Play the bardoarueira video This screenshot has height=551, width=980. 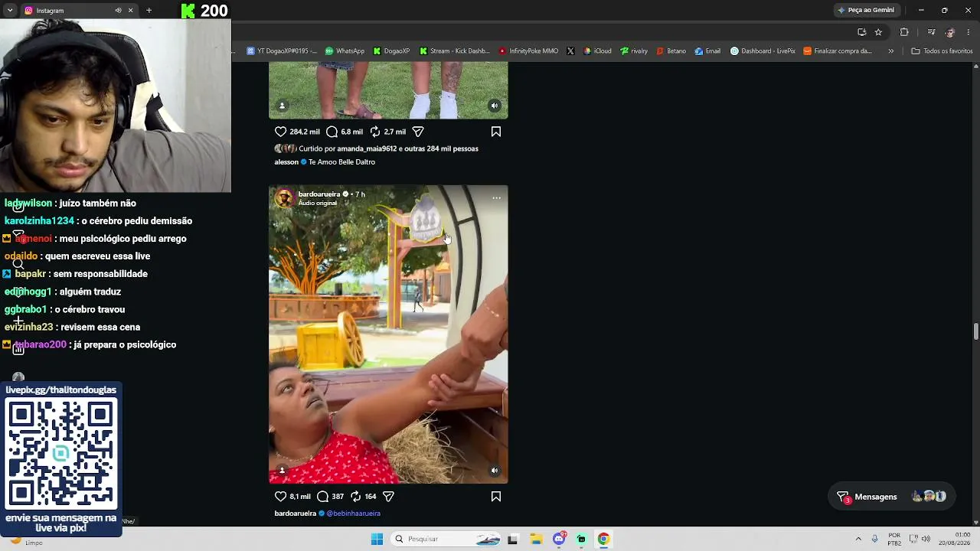click(x=388, y=334)
